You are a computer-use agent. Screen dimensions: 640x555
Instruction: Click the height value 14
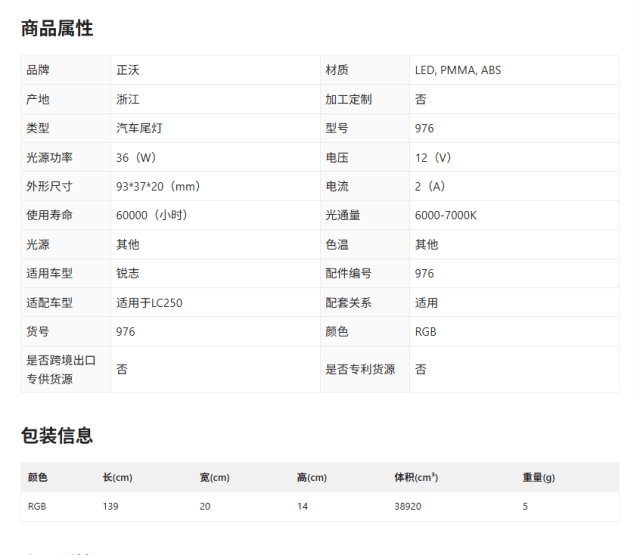(x=302, y=506)
